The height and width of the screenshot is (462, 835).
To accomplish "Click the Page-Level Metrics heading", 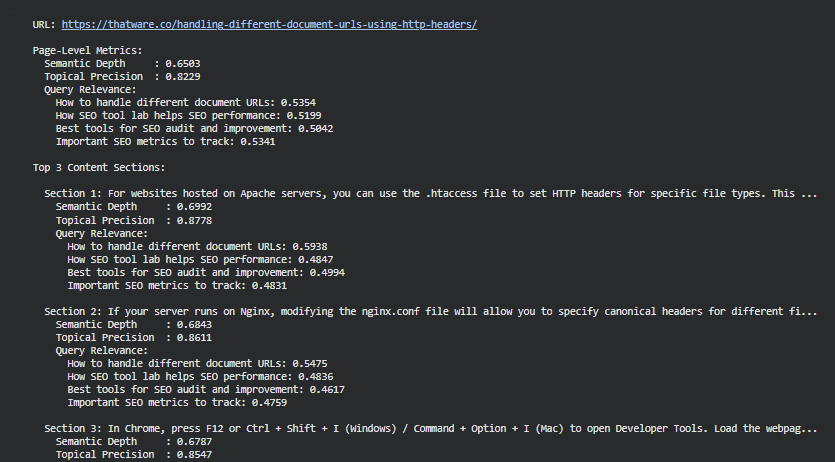I will click(x=87, y=50).
